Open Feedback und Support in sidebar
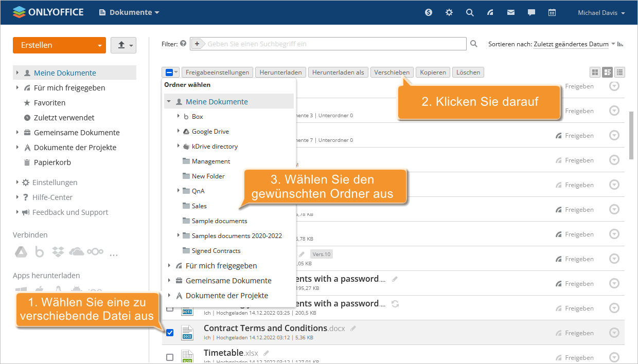 point(70,212)
